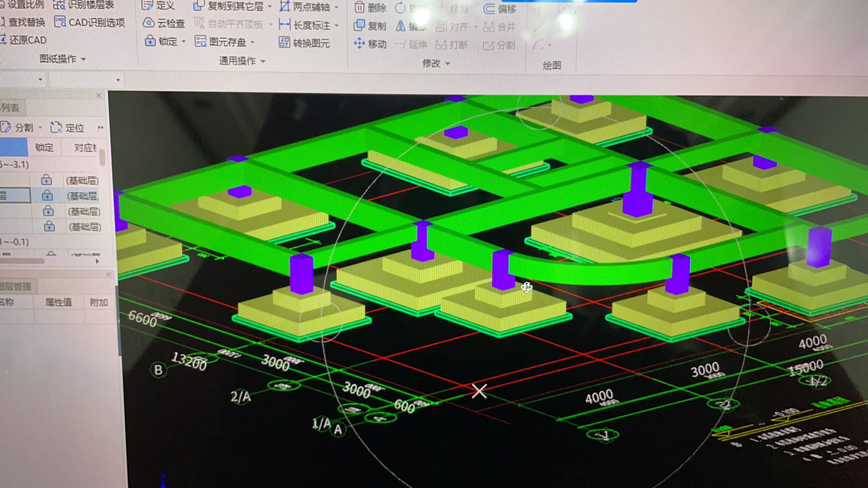Click the 转换图元 icon
This screenshot has width=868, height=488.
tap(284, 43)
